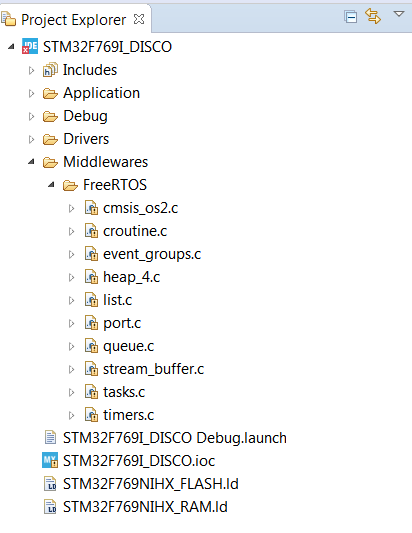Select the cmsis_os2.c file name
The image size is (412, 533).
tap(140, 208)
